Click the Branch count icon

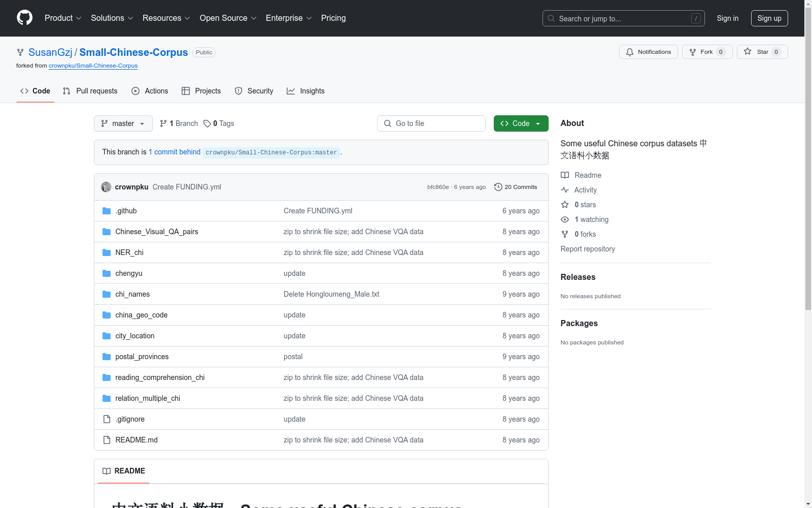[163, 123]
